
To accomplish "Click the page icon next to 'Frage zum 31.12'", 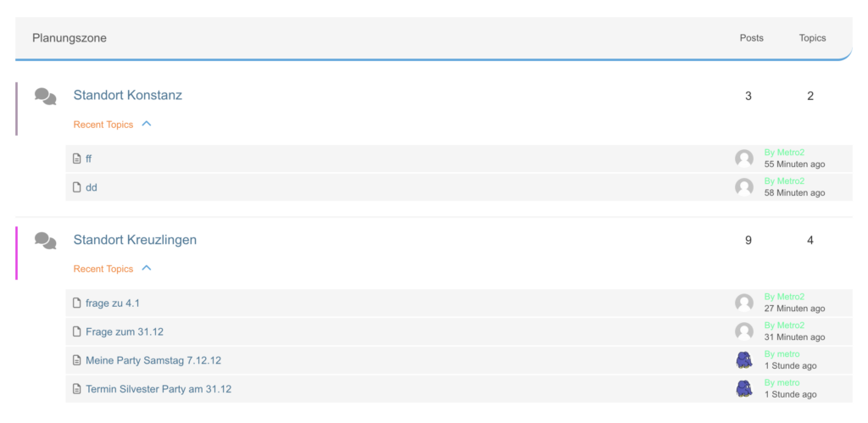I will pos(77,331).
